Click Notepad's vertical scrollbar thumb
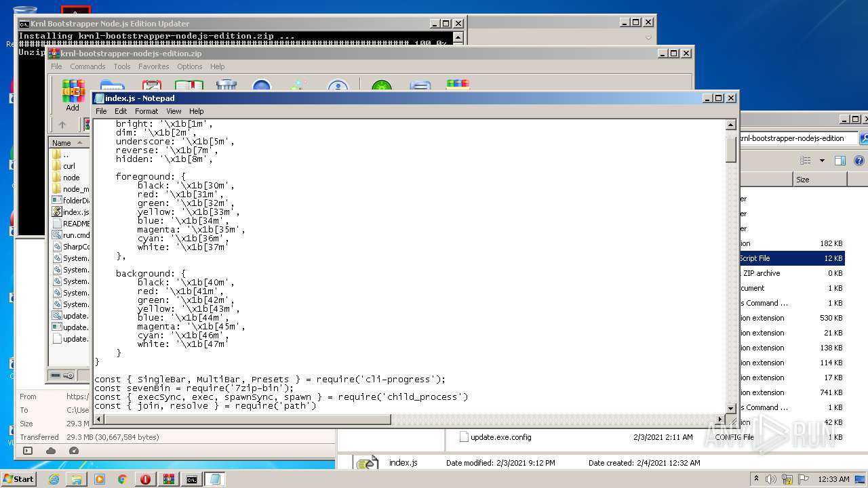Screen dimensions: 868x488 (x=730, y=150)
